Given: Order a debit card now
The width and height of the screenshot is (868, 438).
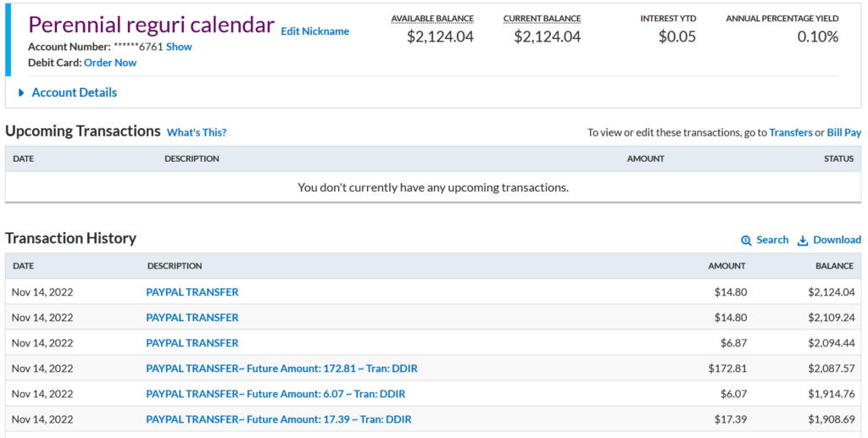Looking at the screenshot, I should coord(110,63).
